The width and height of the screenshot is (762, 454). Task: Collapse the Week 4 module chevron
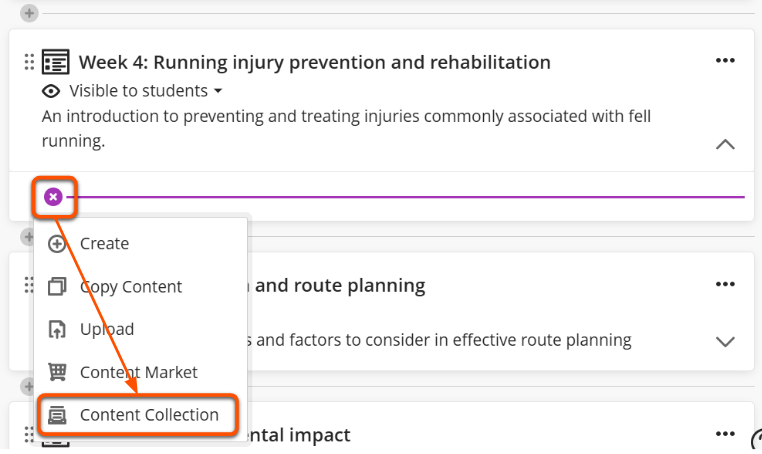(x=726, y=144)
